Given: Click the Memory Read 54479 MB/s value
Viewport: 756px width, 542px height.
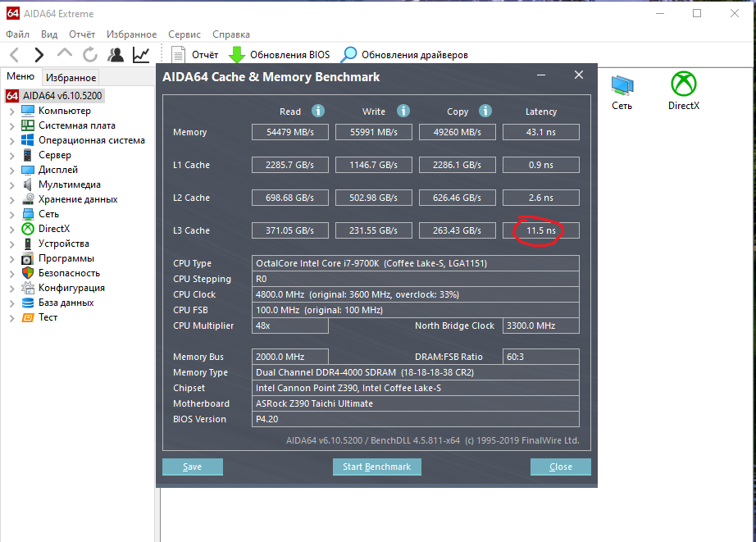Looking at the screenshot, I should (x=290, y=132).
